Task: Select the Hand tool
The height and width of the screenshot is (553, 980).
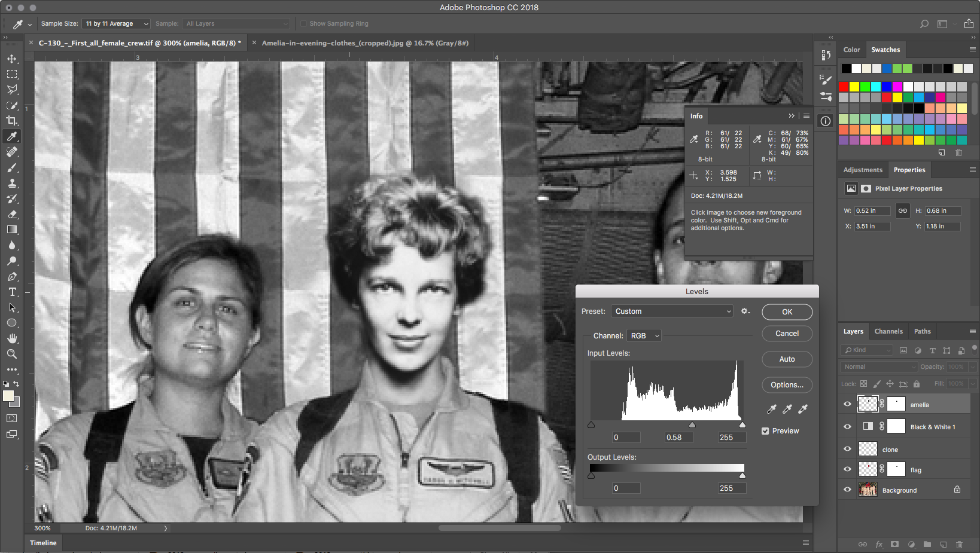Action: 12,338
